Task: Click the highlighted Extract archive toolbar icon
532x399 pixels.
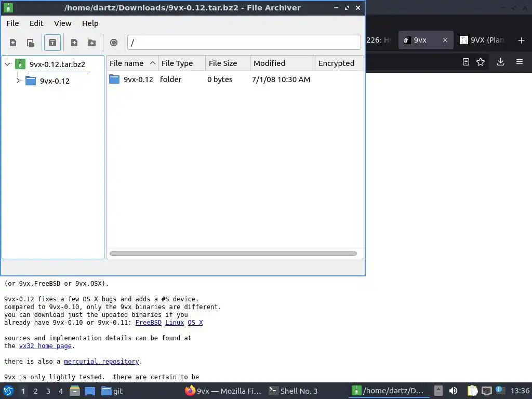Action: (x=52, y=43)
